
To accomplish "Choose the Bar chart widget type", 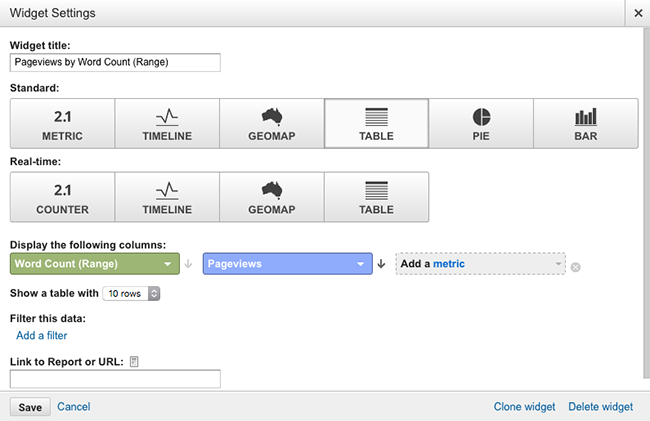I will (586, 123).
